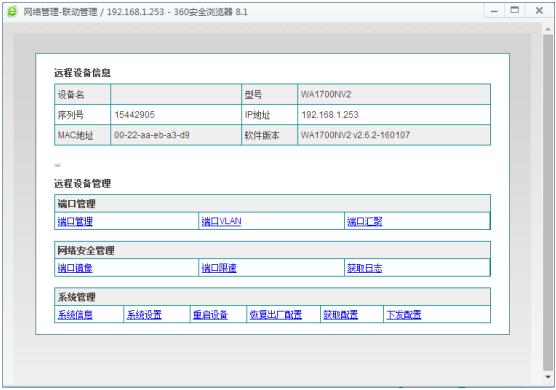Click the 系统管理 section header

[272, 297]
